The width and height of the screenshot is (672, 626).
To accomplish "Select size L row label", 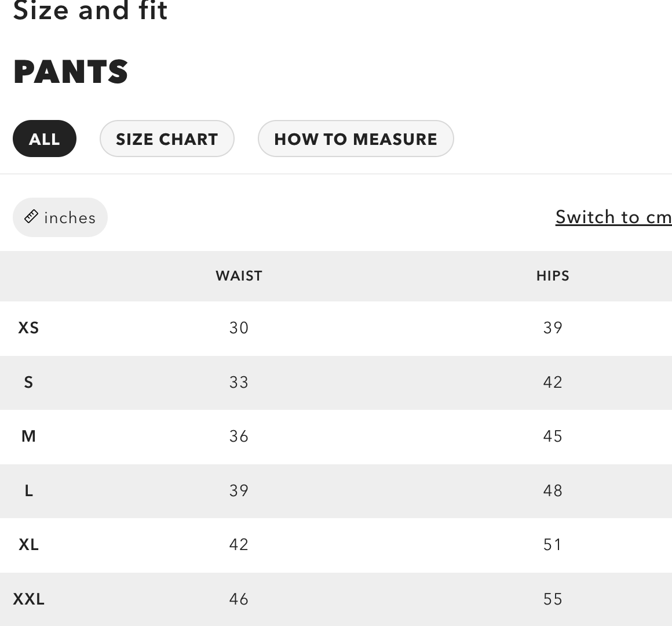I will [x=28, y=490].
